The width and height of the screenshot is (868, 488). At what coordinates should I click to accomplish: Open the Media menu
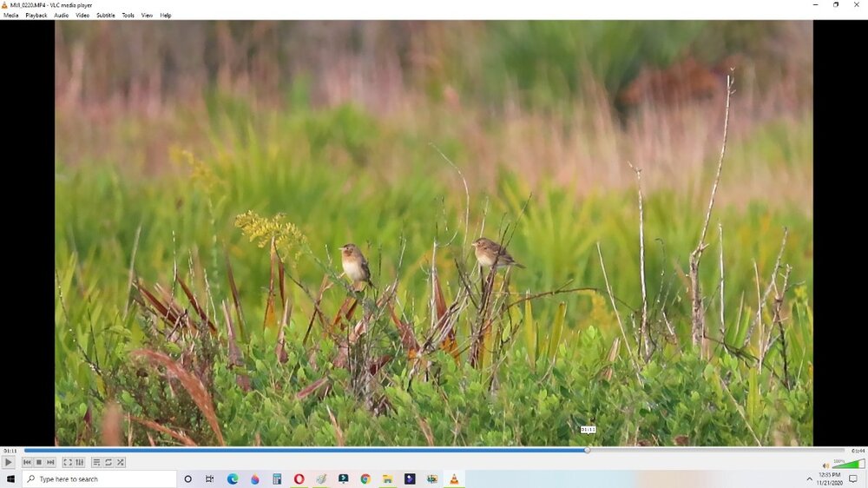(x=11, y=16)
